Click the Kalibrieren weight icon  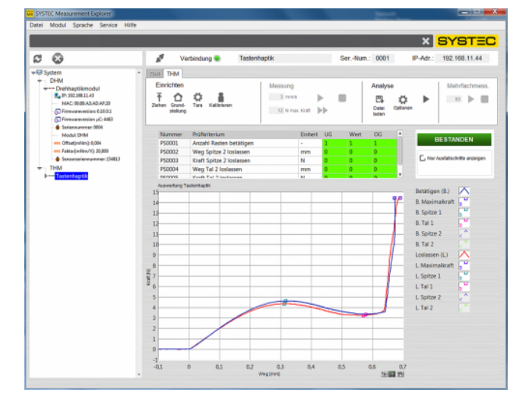pos(220,97)
